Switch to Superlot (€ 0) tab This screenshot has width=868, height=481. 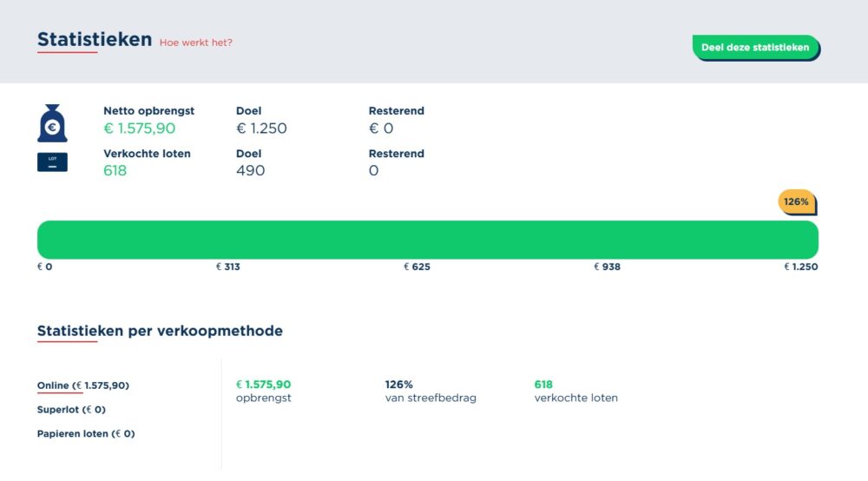coord(71,410)
